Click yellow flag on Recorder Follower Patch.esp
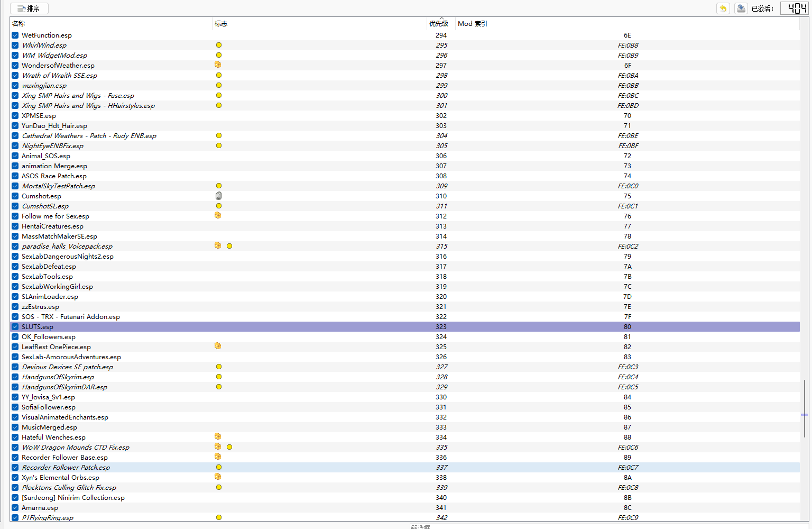This screenshot has height=529, width=812. pyautogui.click(x=219, y=467)
